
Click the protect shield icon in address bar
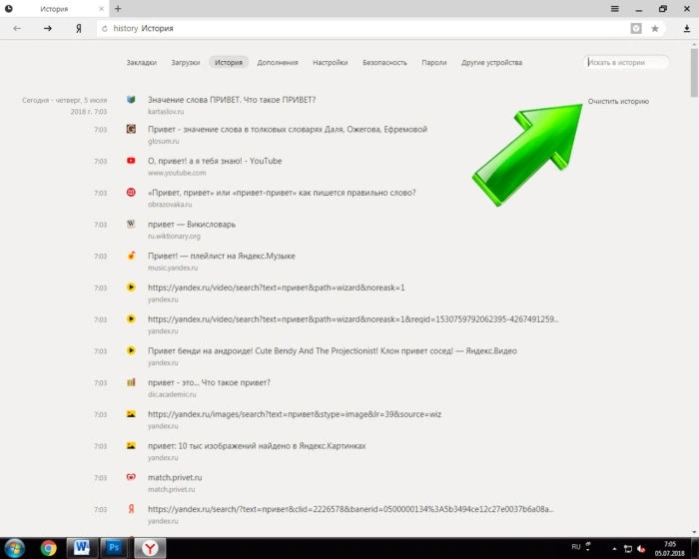point(636,29)
